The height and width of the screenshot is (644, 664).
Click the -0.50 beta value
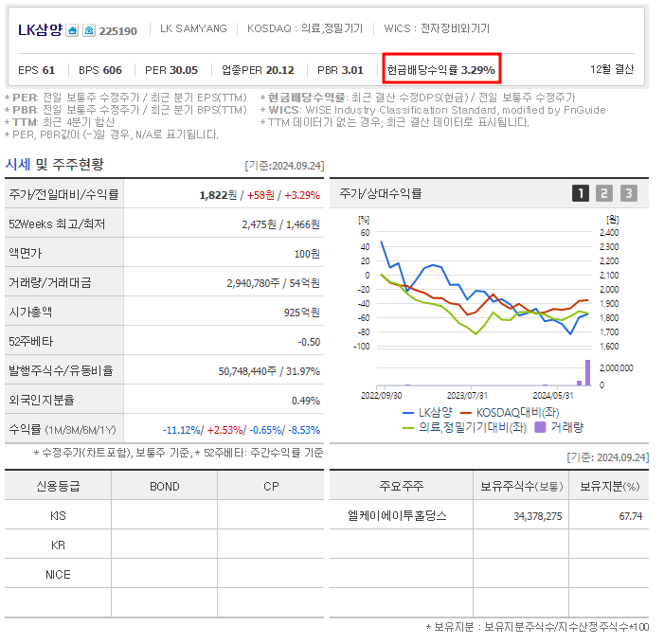(x=309, y=342)
